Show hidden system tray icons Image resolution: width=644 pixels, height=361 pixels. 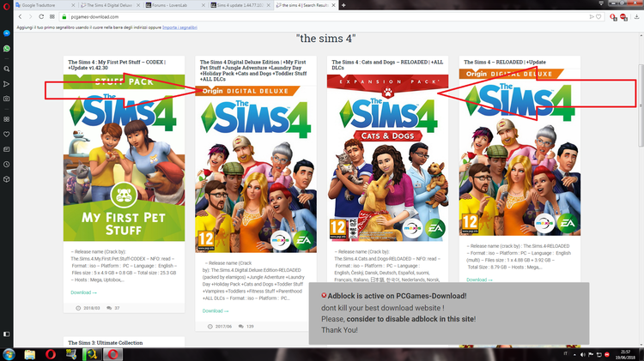coord(574,355)
